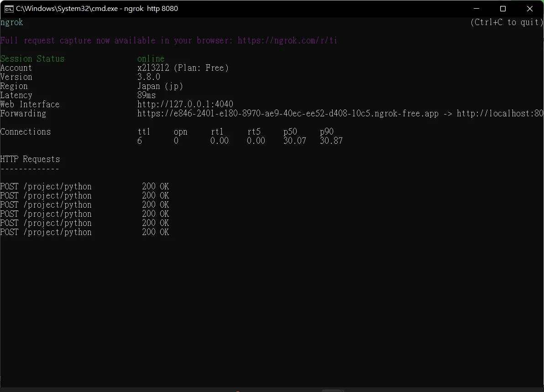Click the ngrok-free.app forwarding URL

[x=288, y=114]
